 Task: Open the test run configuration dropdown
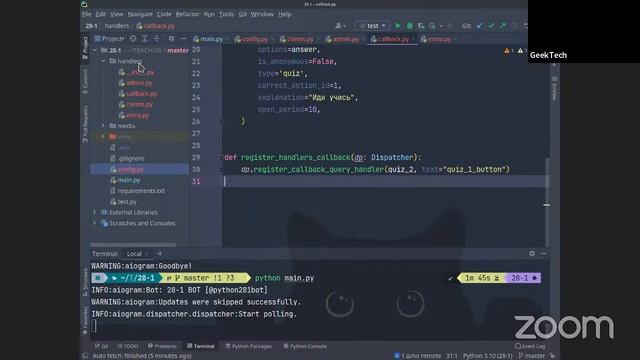coord(372,26)
